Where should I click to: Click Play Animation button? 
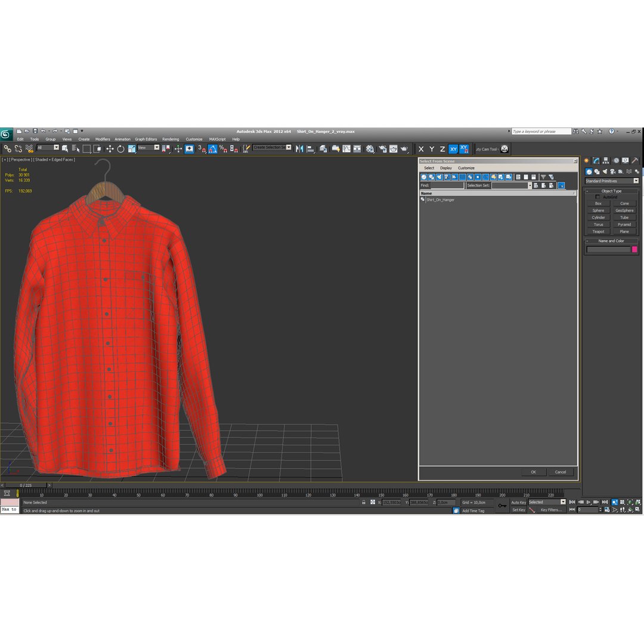589,502
